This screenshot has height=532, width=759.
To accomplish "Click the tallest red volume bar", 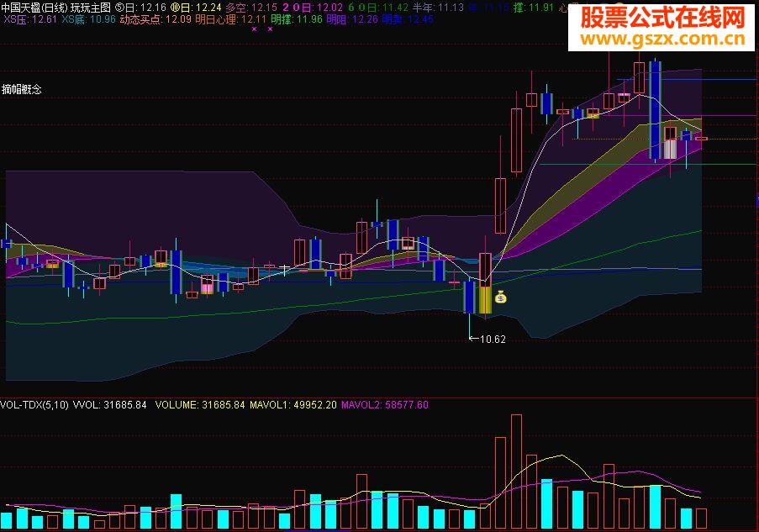I will coord(516,471).
